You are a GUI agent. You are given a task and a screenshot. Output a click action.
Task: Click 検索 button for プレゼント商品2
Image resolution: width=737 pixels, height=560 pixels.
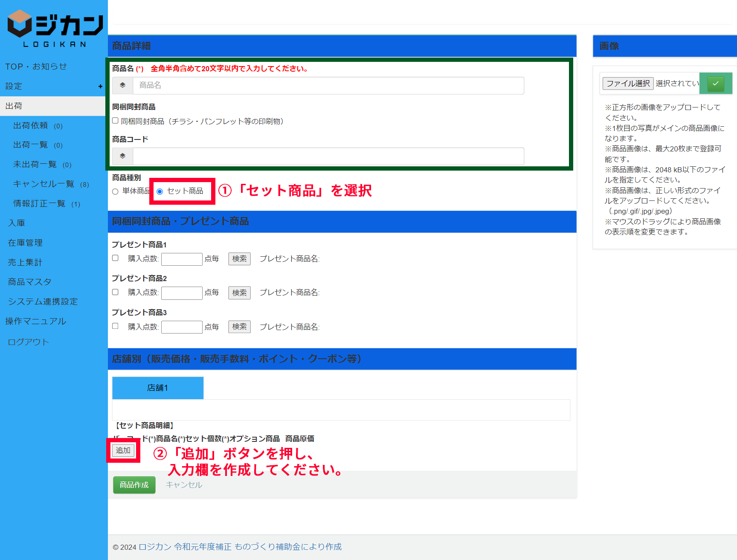pos(239,293)
